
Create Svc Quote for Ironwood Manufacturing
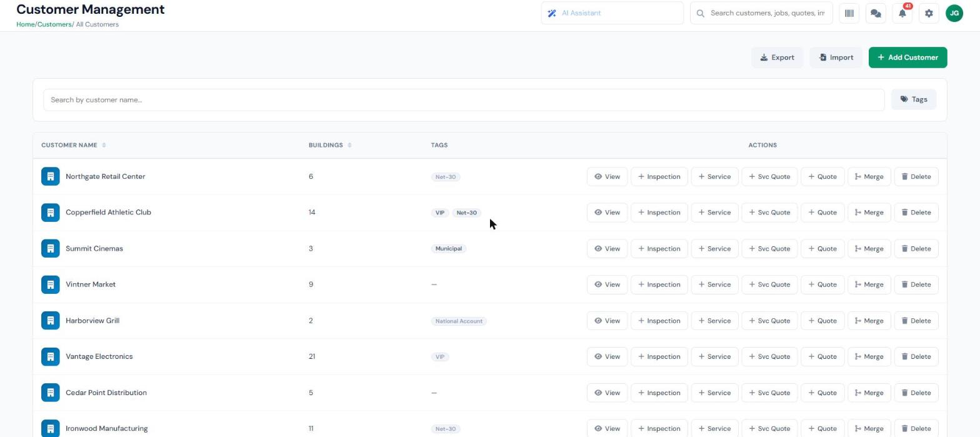pos(769,428)
